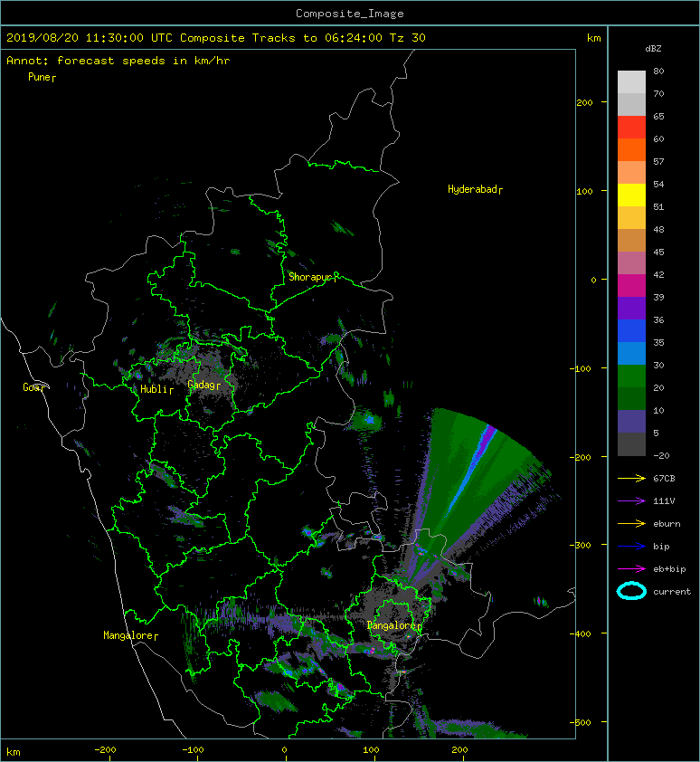Click the 111V purple arrow legend icon
Image resolution: width=700 pixels, height=762 pixels.
(631, 501)
